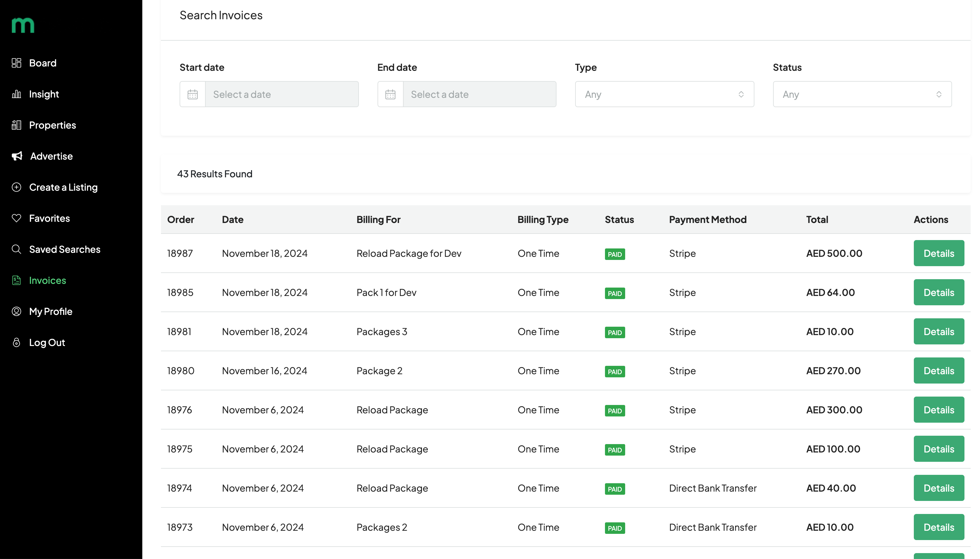This screenshot has height=559, width=980.
Task: Go to My Profile
Action: point(51,312)
